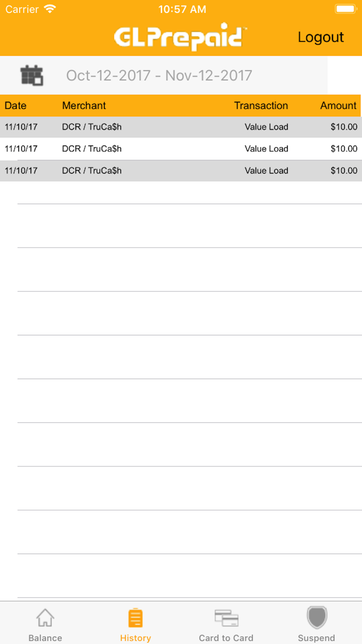Tap the Wi-Fi status icon
The height and width of the screenshot is (644, 362).
50,9
